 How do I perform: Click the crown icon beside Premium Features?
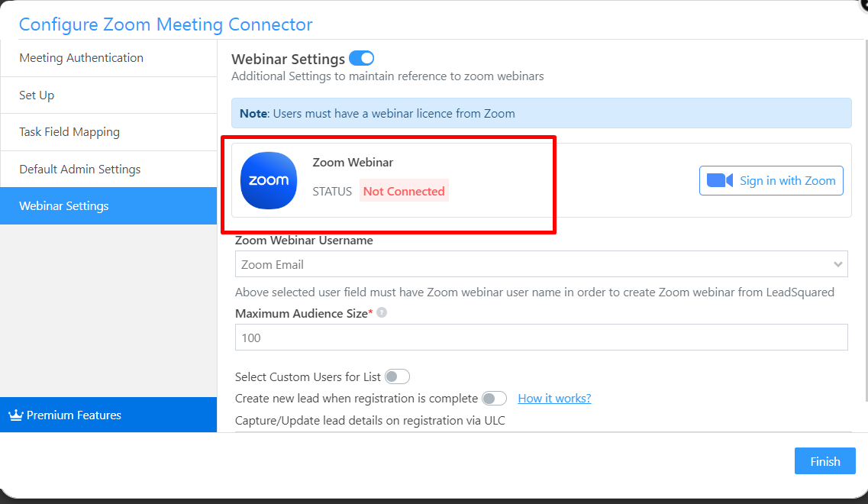(16, 415)
